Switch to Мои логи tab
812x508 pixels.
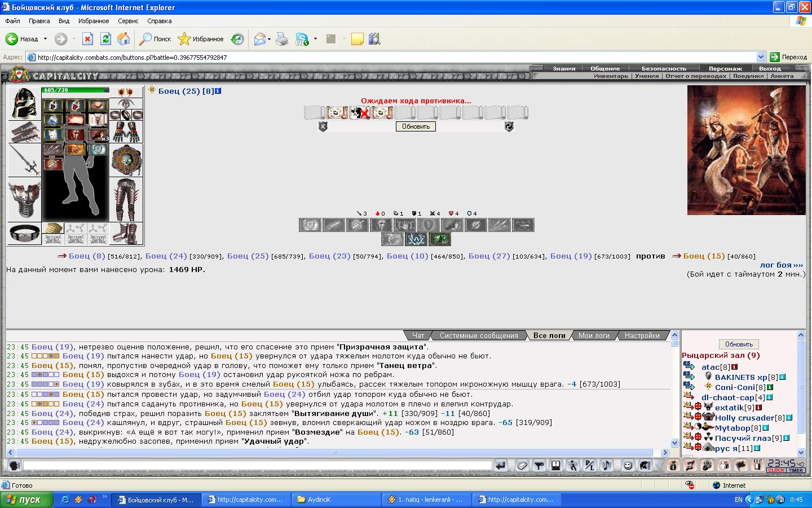click(594, 335)
